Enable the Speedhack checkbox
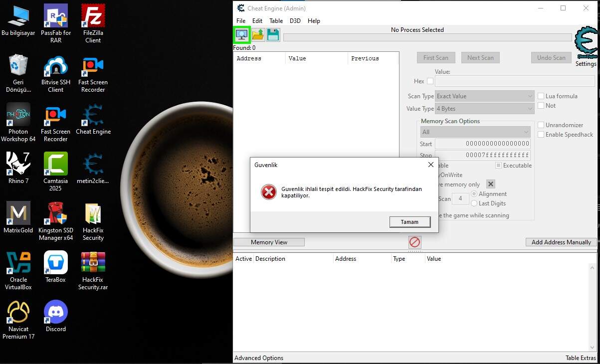 tap(541, 135)
